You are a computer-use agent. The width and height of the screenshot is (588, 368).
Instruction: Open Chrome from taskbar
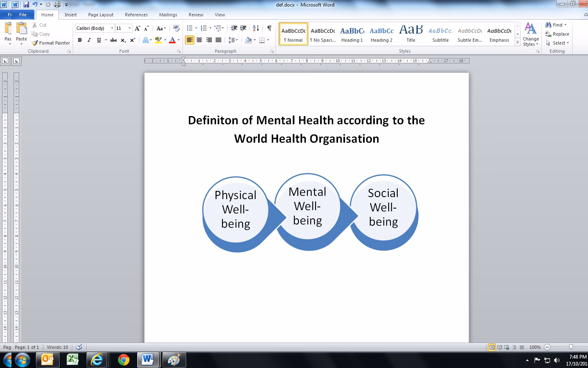(124, 360)
